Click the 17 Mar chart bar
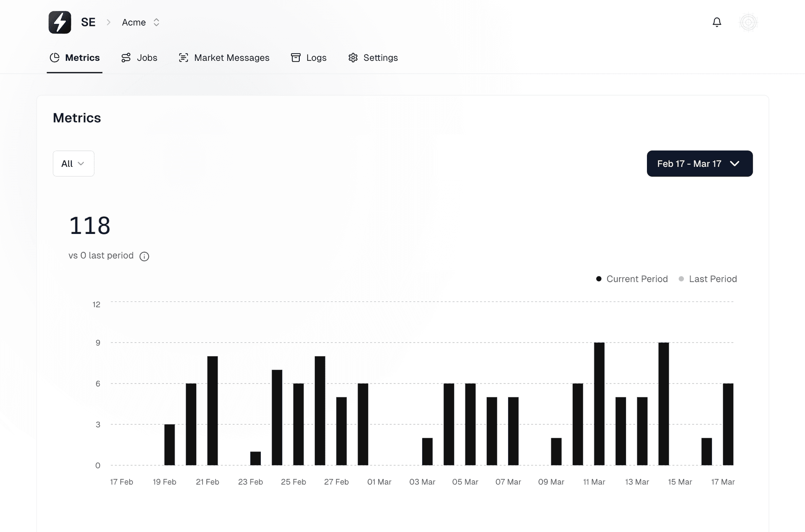The width and height of the screenshot is (805, 532). click(x=728, y=423)
